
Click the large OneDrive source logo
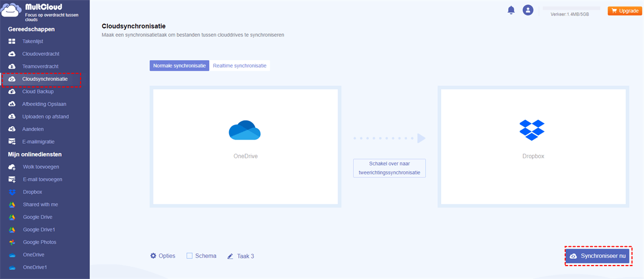pyautogui.click(x=245, y=130)
